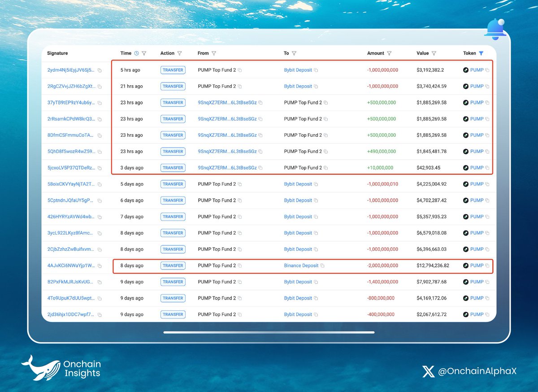Screen dimensions: 538x392
Task: Copy PUMP Top Fund 2 address in 3 days ago row
Action: (x=326, y=168)
